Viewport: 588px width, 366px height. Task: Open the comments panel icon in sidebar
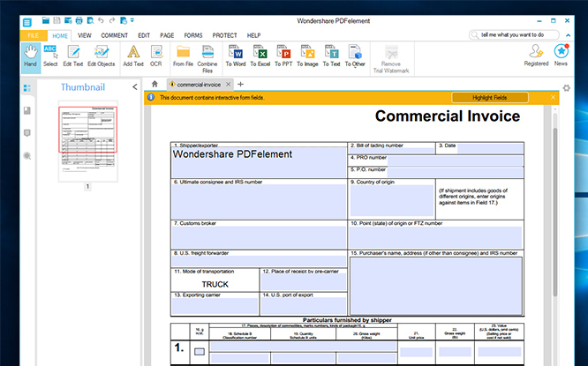pyautogui.click(x=27, y=133)
